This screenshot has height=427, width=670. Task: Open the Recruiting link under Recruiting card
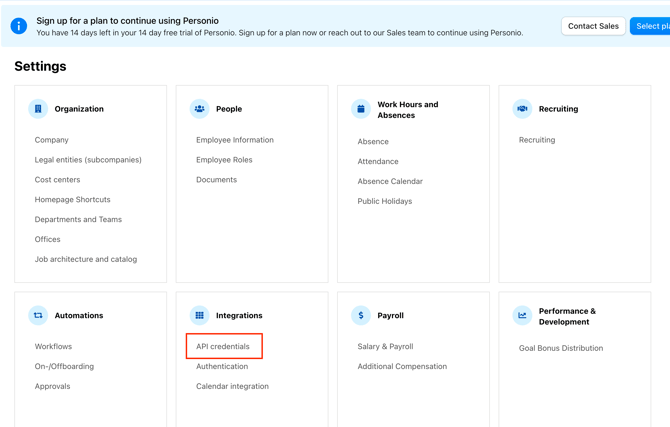537,140
